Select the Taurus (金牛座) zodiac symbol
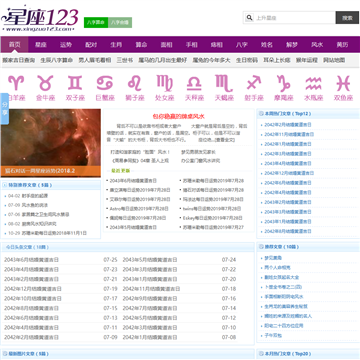 click(46, 83)
